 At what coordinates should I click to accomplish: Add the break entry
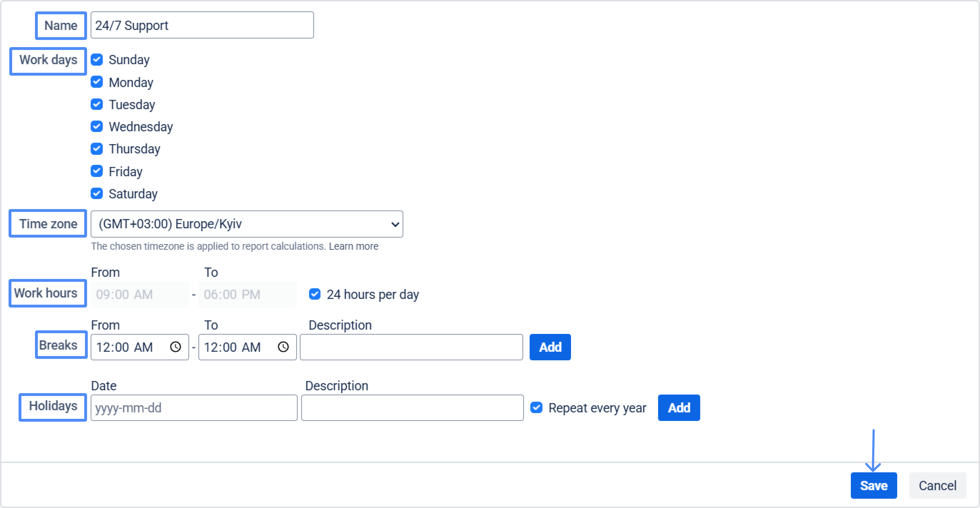click(x=550, y=347)
